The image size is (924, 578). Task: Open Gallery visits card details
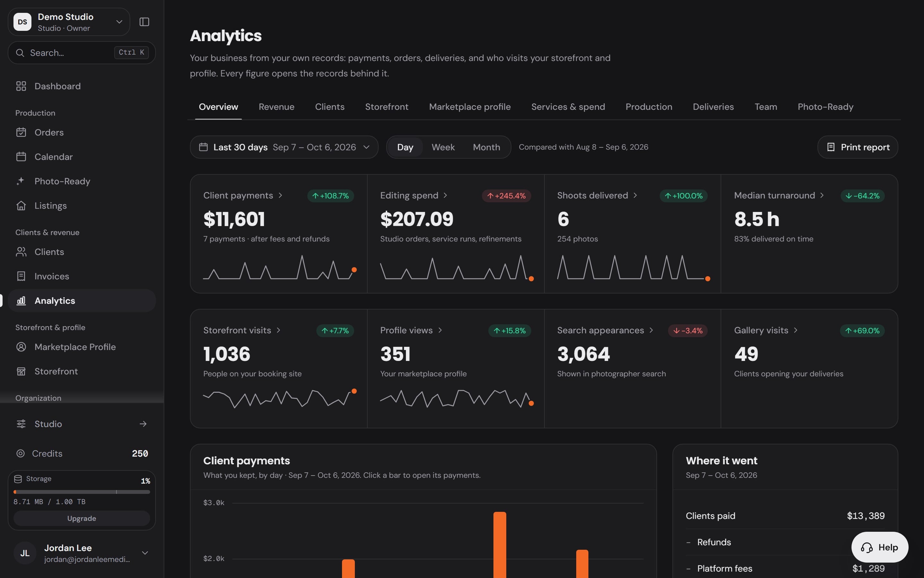pyautogui.click(x=766, y=330)
